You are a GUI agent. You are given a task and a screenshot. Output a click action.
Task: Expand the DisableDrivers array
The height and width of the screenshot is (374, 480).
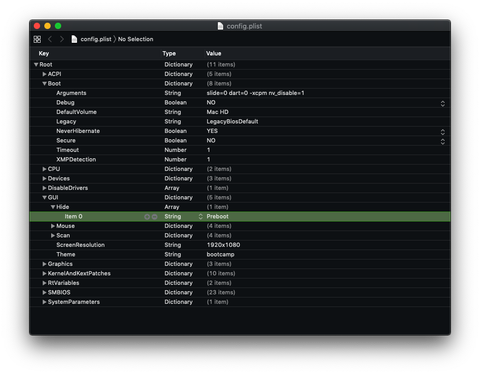point(44,188)
